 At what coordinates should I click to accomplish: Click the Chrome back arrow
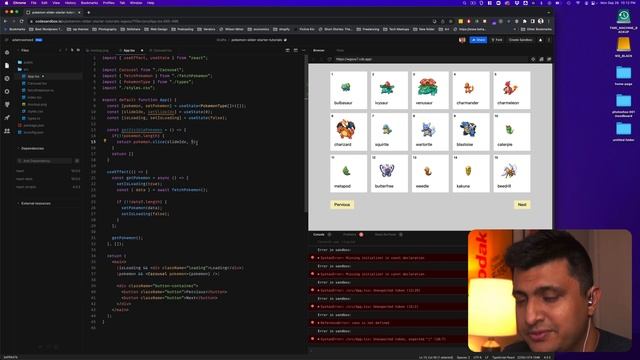5,21
